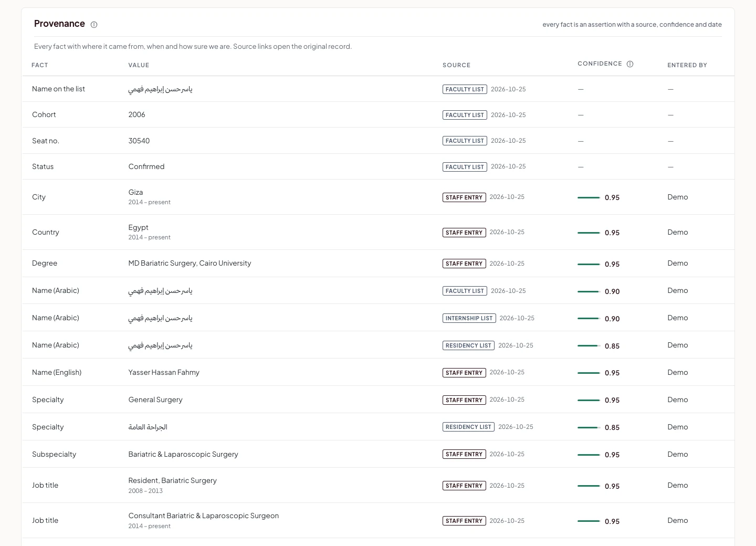The image size is (756, 546).
Task: Open STAFF ENTRY source for Resident, Bariatric Surgery row
Action: (x=464, y=486)
